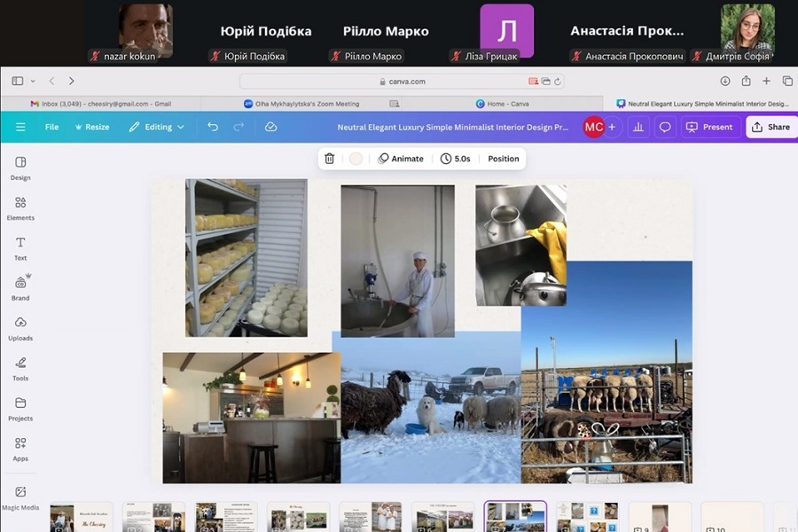Open the page background color swatch
The image size is (798, 532).
click(x=356, y=159)
